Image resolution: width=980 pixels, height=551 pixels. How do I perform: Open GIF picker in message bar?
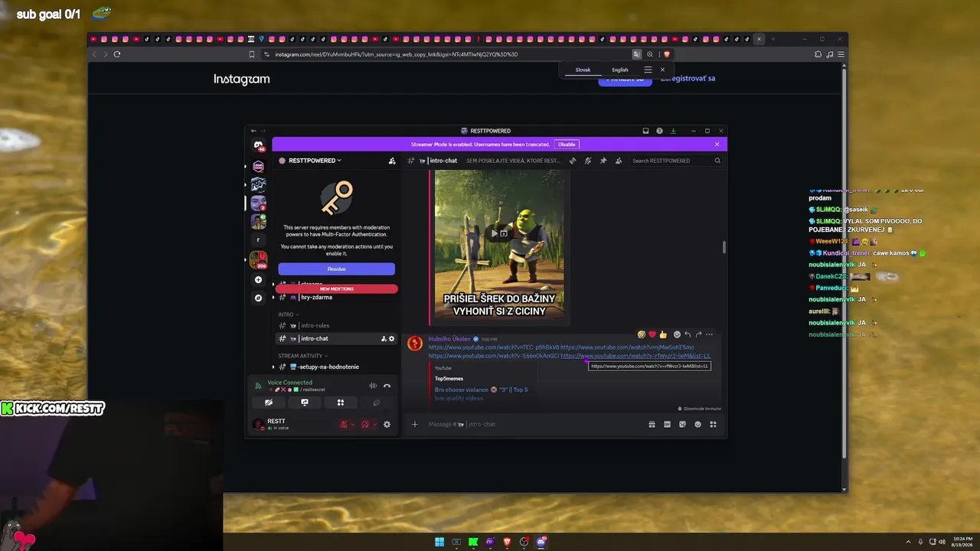point(667,424)
